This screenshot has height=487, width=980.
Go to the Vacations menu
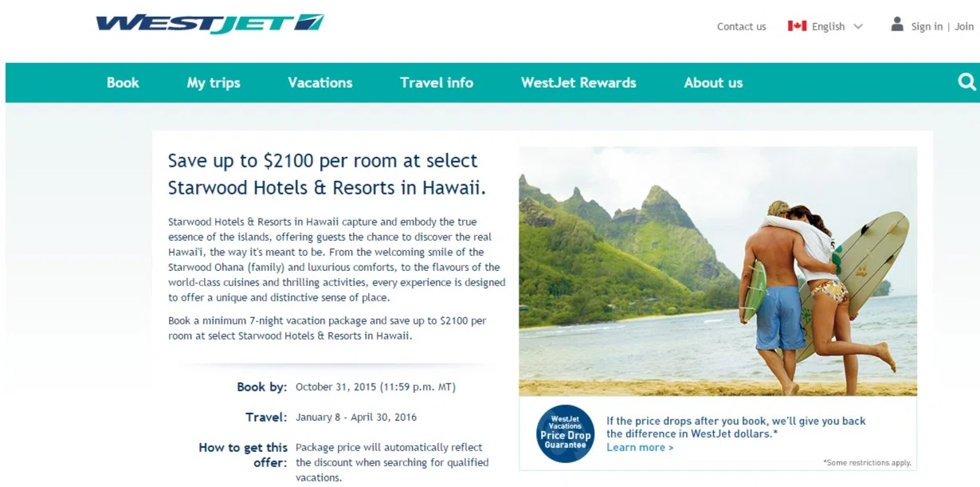pyautogui.click(x=320, y=82)
